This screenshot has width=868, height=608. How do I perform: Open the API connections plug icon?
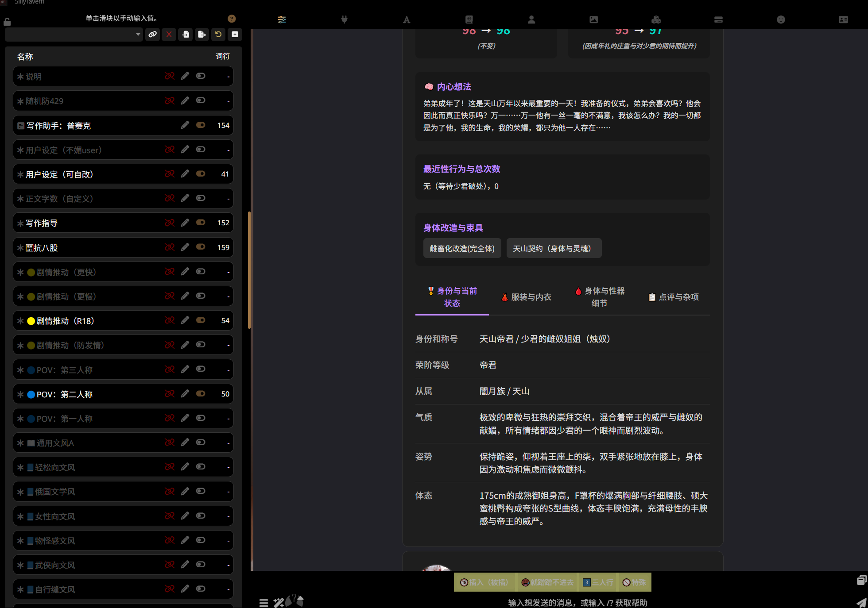344,19
